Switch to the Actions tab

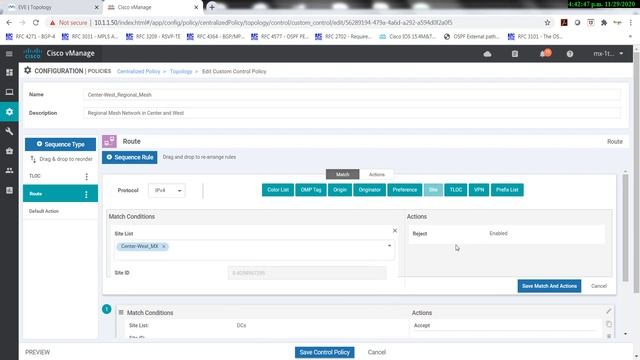point(376,174)
